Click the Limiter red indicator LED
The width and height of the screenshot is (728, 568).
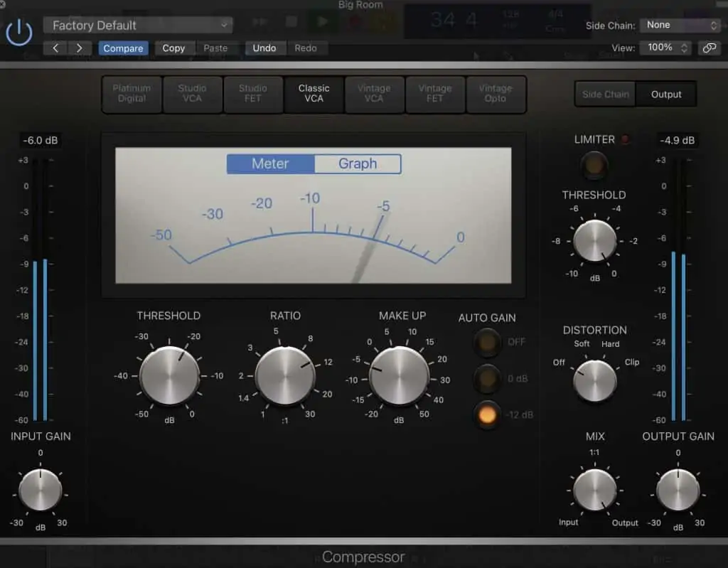[626, 139]
